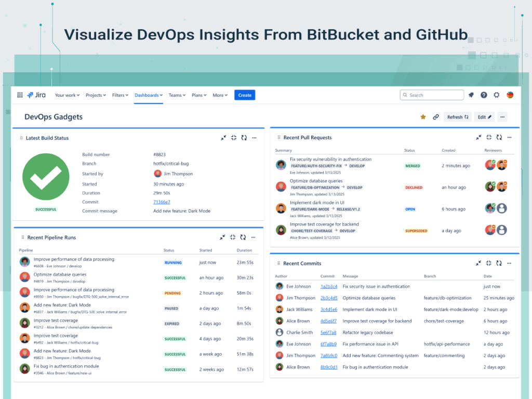
Task: Open the Teams menu
Action: 177,95
